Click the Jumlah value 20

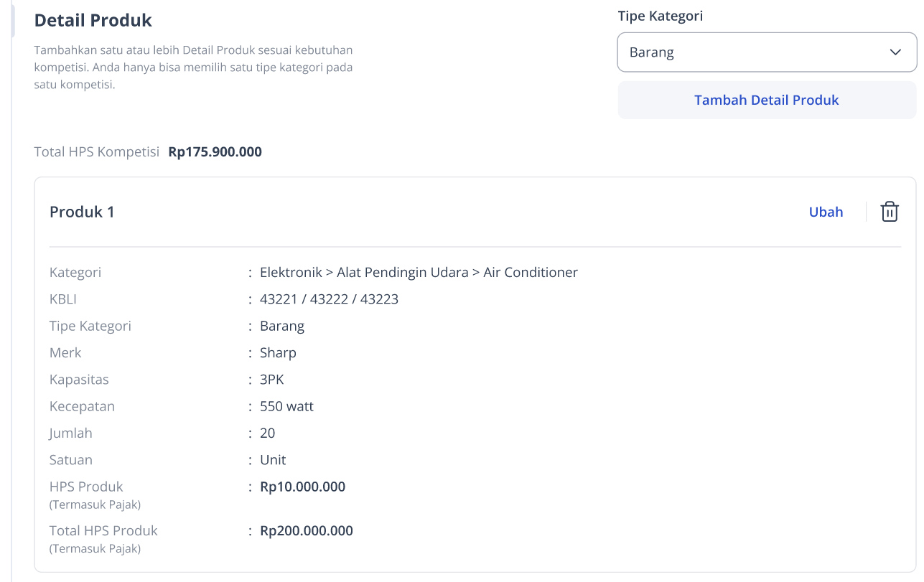pyautogui.click(x=267, y=433)
